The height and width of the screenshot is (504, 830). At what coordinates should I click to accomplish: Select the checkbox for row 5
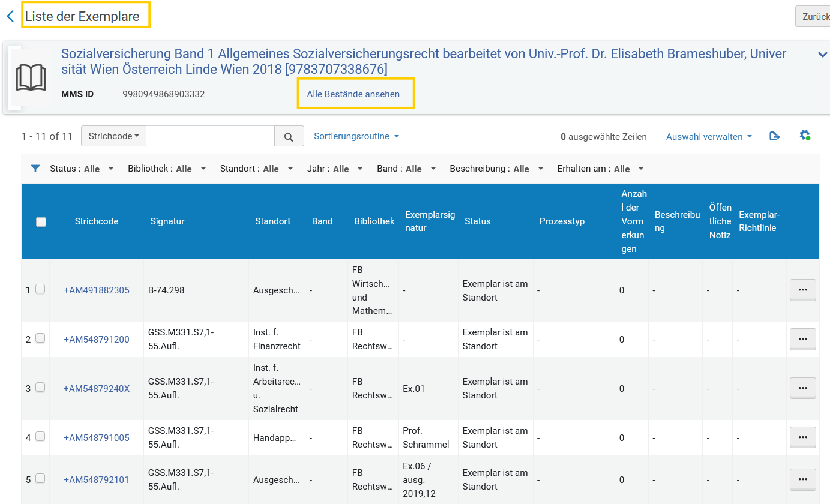point(40,479)
